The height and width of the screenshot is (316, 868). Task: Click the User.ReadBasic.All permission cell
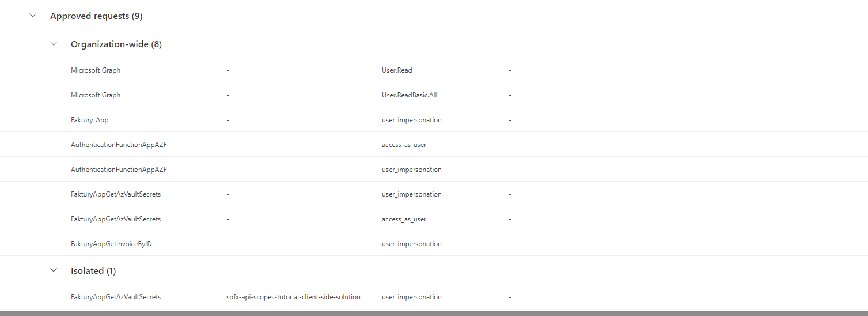click(x=409, y=95)
